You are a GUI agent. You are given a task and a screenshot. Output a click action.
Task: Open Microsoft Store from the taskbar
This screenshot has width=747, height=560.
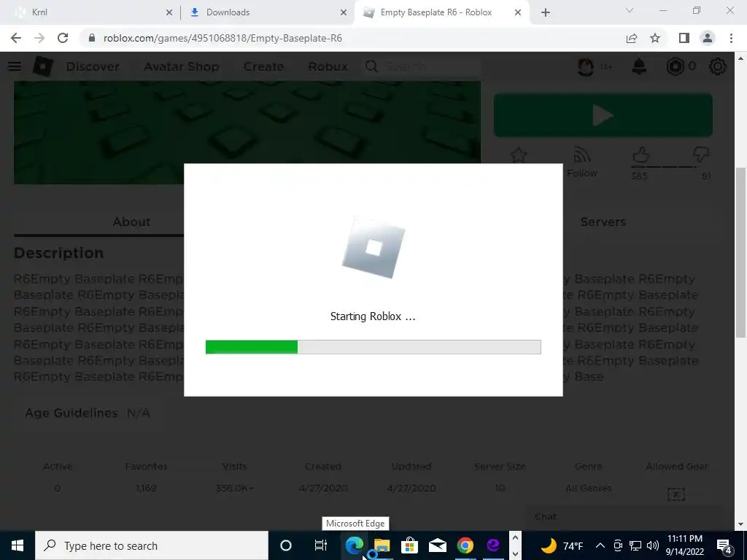[x=409, y=545]
